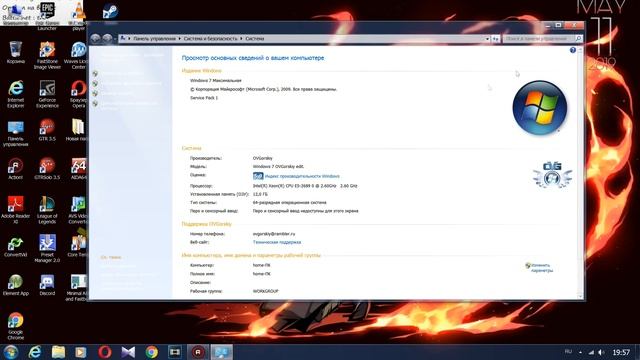Click the 19:57 taskbar clock
Image resolution: width=640 pixels, height=360 pixels.
click(621, 352)
